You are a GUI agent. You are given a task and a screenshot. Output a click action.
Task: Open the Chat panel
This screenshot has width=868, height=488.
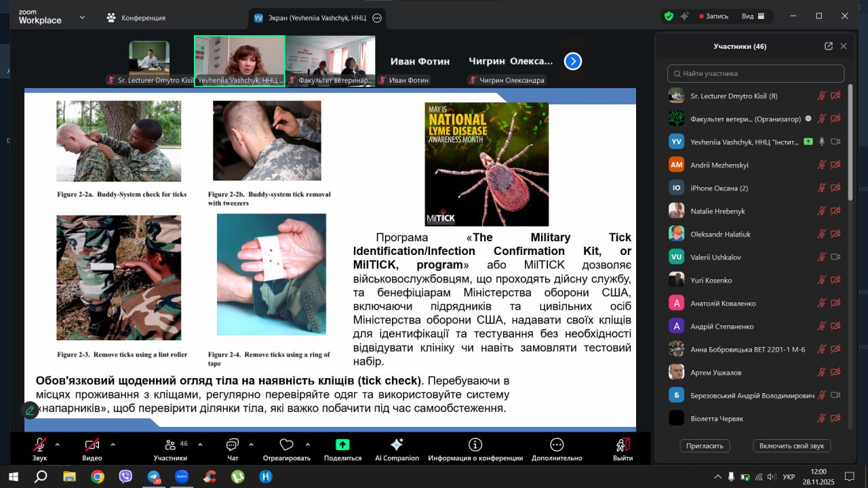click(x=233, y=445)
